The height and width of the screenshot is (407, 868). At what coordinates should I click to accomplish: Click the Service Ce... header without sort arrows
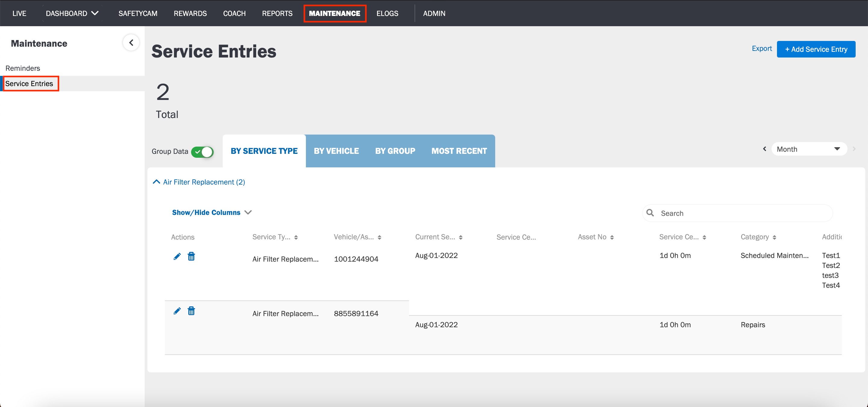click(516, 237)
